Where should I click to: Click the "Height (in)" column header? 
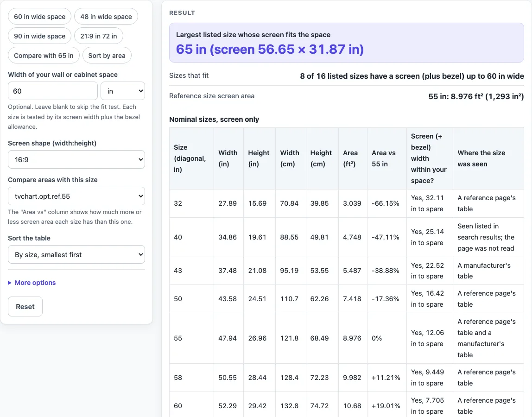259,158
